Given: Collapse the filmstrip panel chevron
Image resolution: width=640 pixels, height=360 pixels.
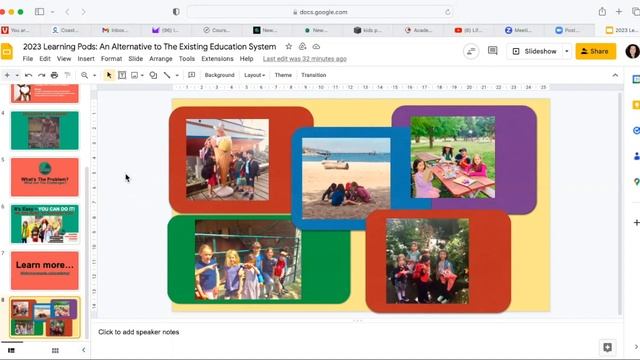Looking at the screenshot, I should tap(84, 350).
